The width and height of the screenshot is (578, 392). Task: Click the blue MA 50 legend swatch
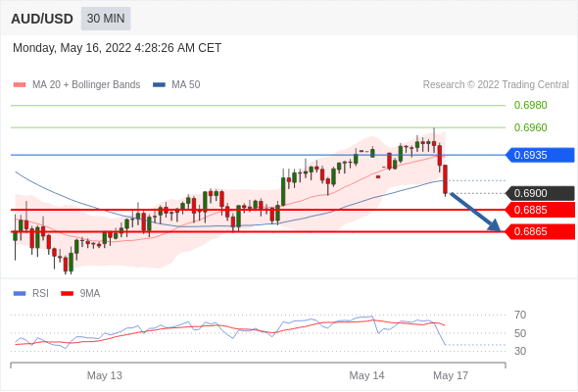click(159, 85)
